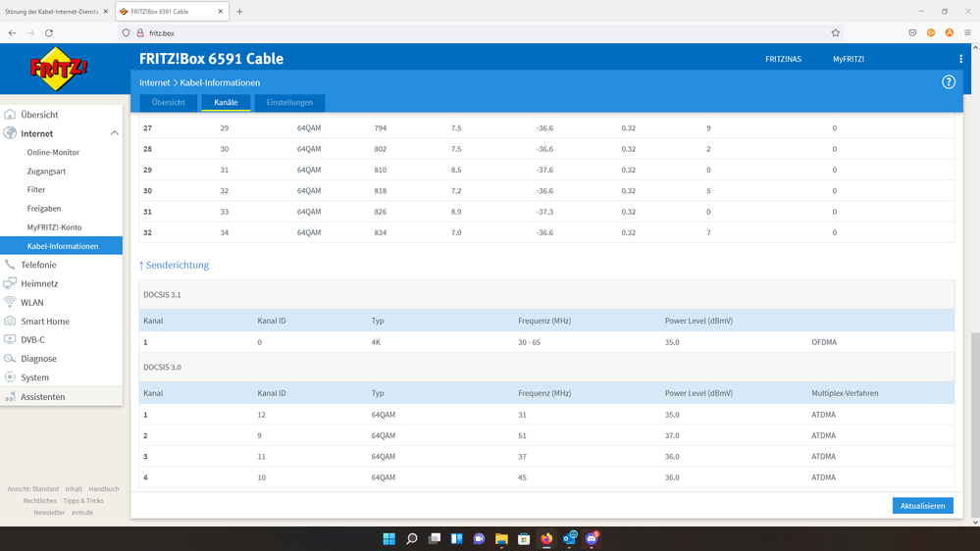The height and width of the screenshot is (551, 980).
Task: Reload the page with the browser refresh icon
Action: pos(49,32)
